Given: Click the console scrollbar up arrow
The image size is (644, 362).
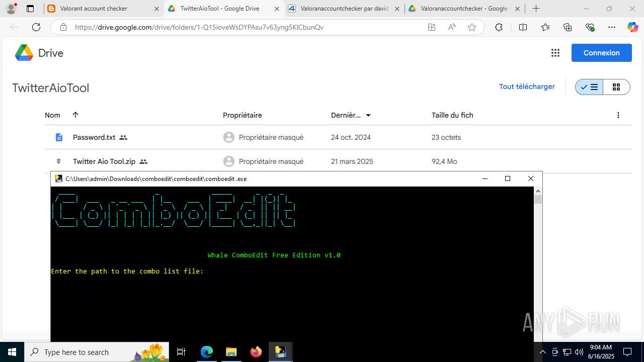Looking at the screenshot, I should (538, 191).
